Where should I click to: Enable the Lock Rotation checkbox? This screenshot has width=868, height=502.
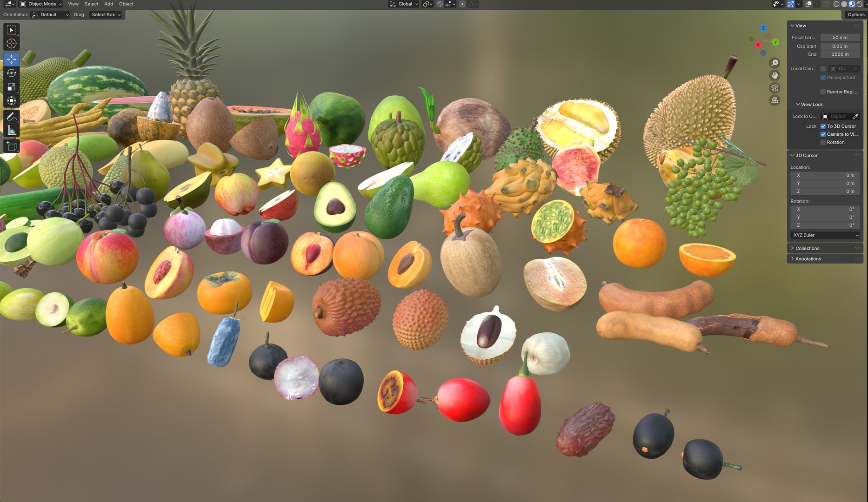click(823, 142)
